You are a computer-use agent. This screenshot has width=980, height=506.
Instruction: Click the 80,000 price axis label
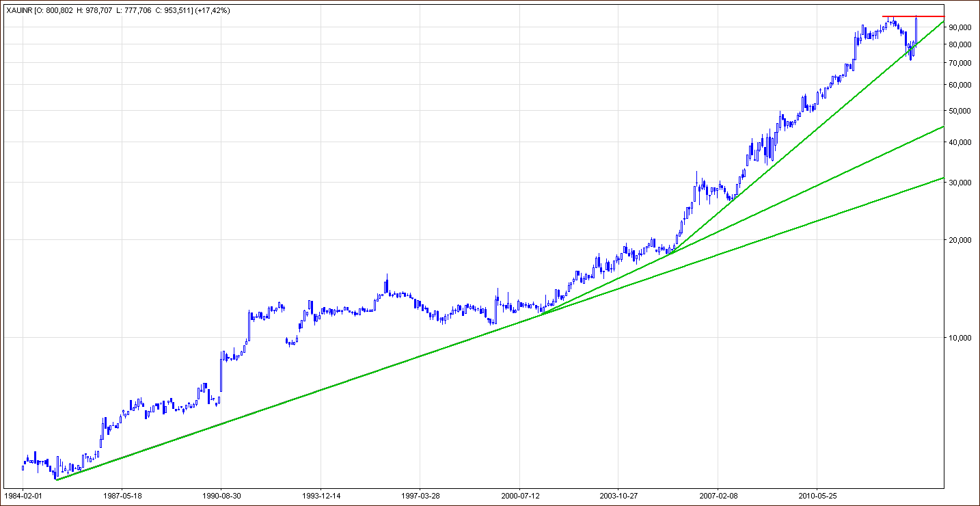coord(959,44)
